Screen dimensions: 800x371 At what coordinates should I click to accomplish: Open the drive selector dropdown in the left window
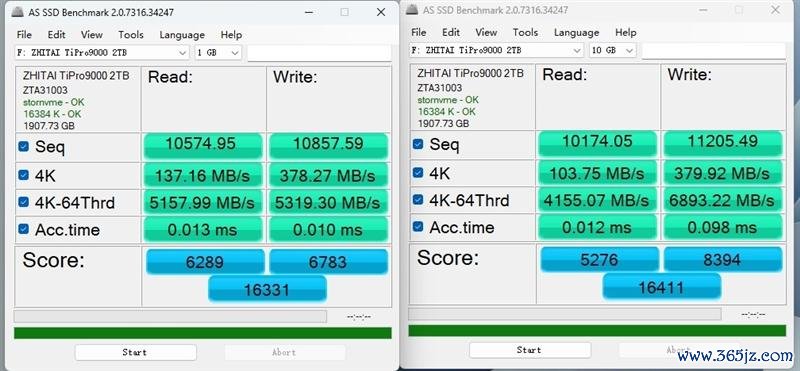pos(102,53)
